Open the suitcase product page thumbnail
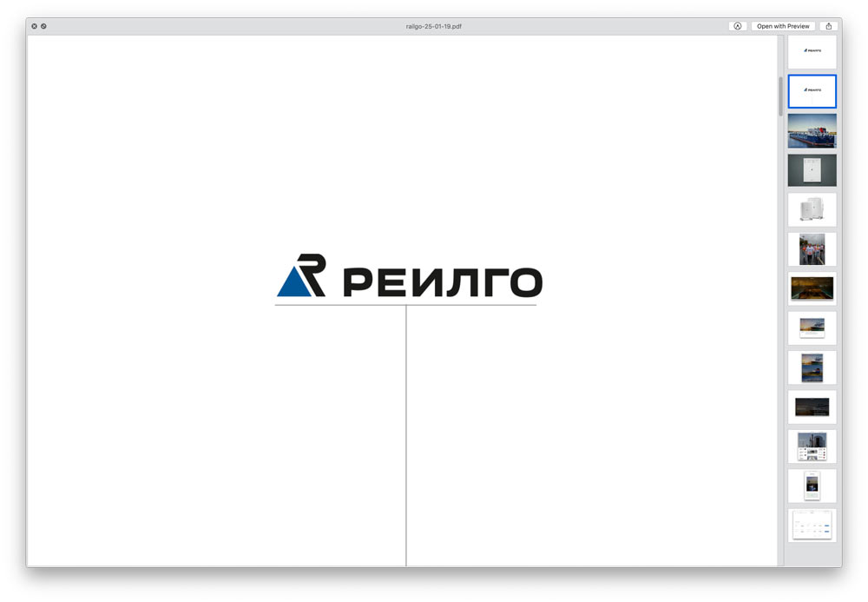The width and height of the screenshot is (868, 602). pyautogui.click(x=812, y=209)
